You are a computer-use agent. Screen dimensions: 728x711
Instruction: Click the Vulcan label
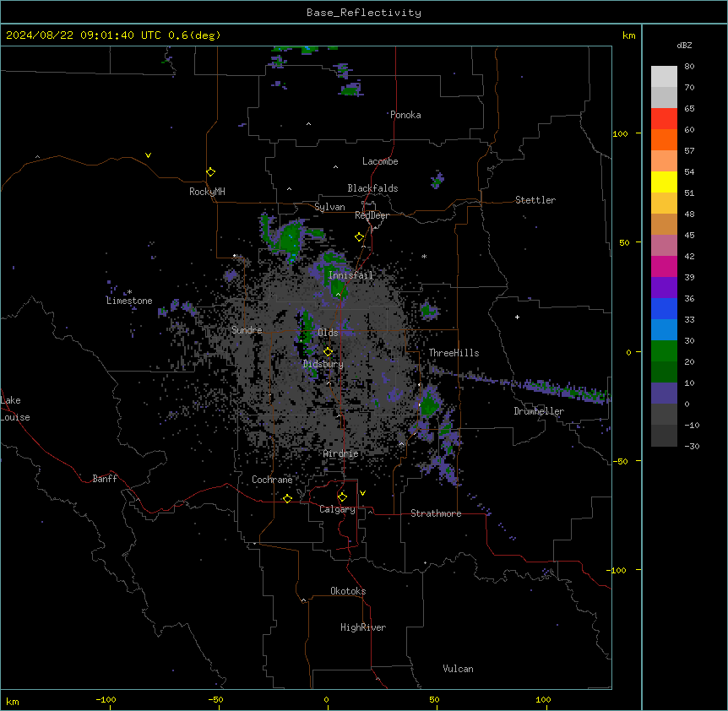coord(459,669)
